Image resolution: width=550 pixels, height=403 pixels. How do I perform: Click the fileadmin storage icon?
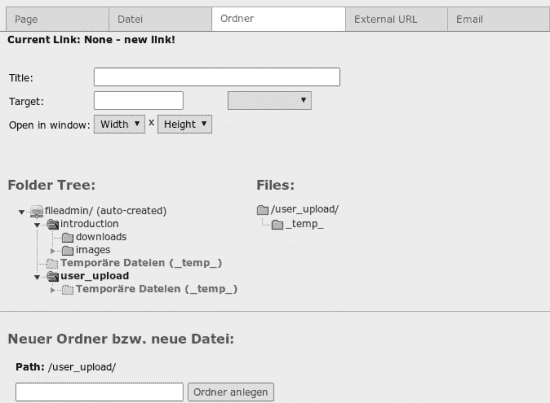[36, 211]
